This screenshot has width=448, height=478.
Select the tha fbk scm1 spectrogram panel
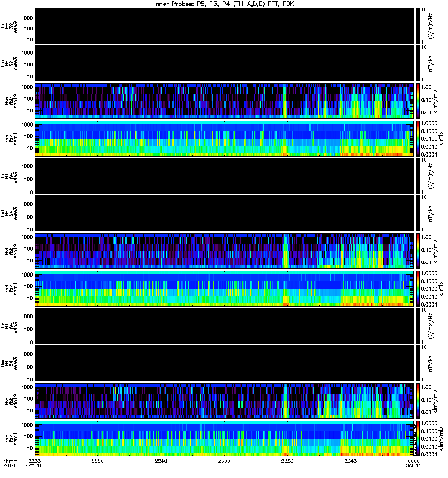(x=225, y=139)
